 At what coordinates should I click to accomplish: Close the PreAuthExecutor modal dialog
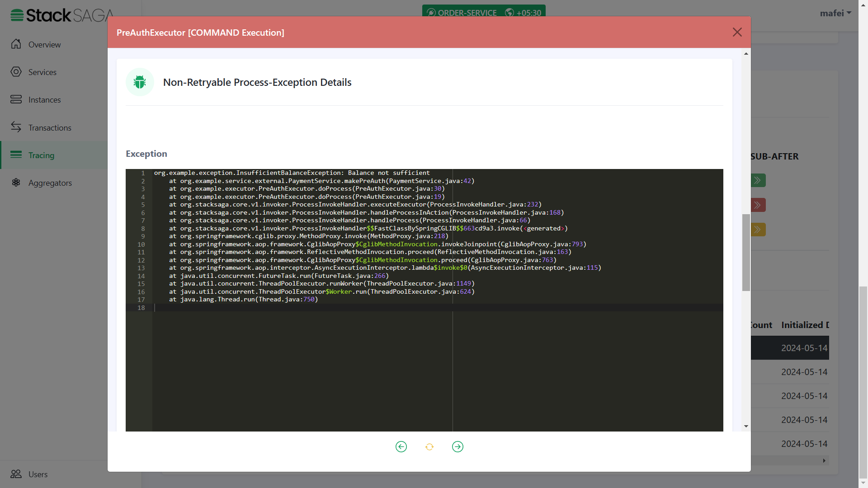click(737, 32)
